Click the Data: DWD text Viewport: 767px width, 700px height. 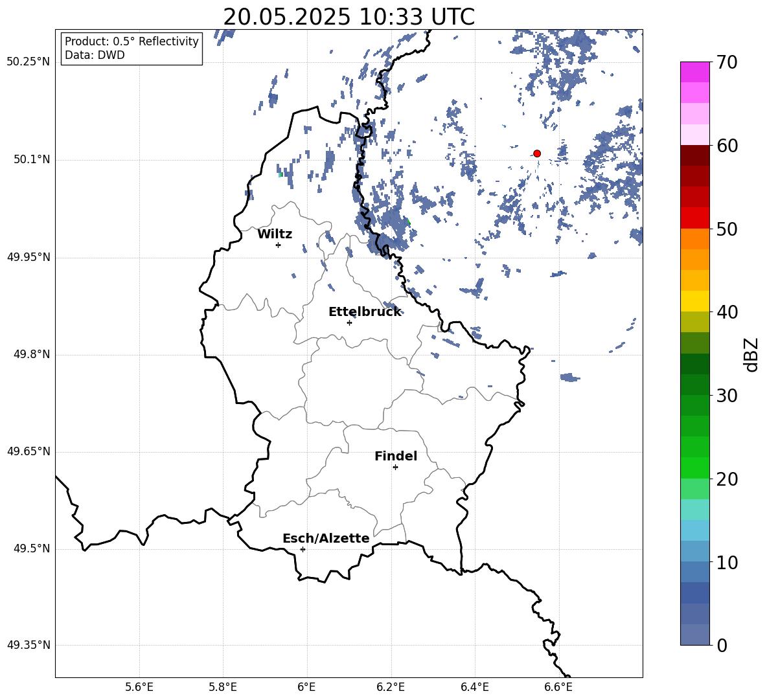(x=95, y=55)
